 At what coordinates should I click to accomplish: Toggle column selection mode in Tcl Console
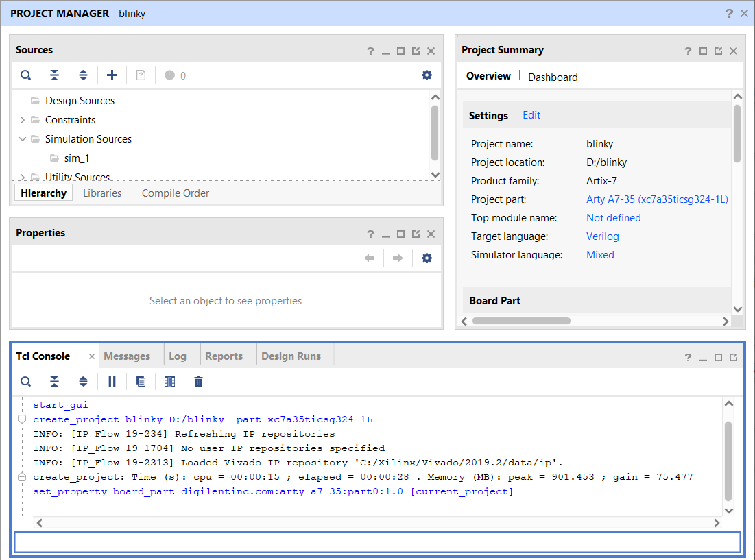pyautogui.click(x=169, y=382)
